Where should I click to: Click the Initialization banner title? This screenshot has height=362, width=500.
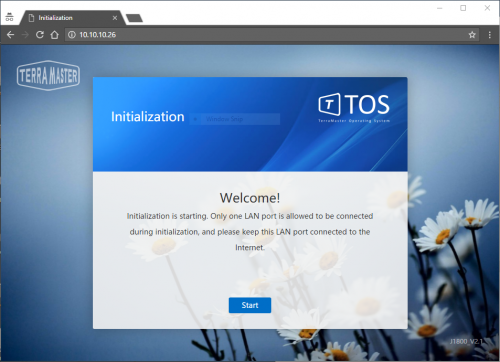click(148, 117)
